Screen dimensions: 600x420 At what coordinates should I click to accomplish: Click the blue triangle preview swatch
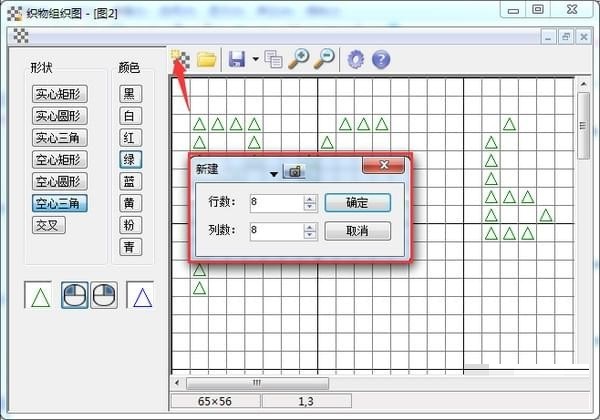(x=140, y=295)
